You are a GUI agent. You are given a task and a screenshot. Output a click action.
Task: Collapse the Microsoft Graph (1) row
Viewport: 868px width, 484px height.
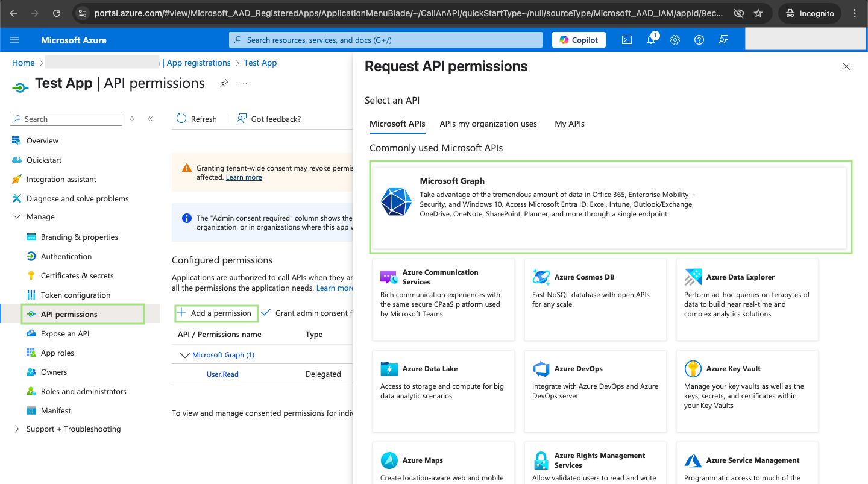[185, 355]
